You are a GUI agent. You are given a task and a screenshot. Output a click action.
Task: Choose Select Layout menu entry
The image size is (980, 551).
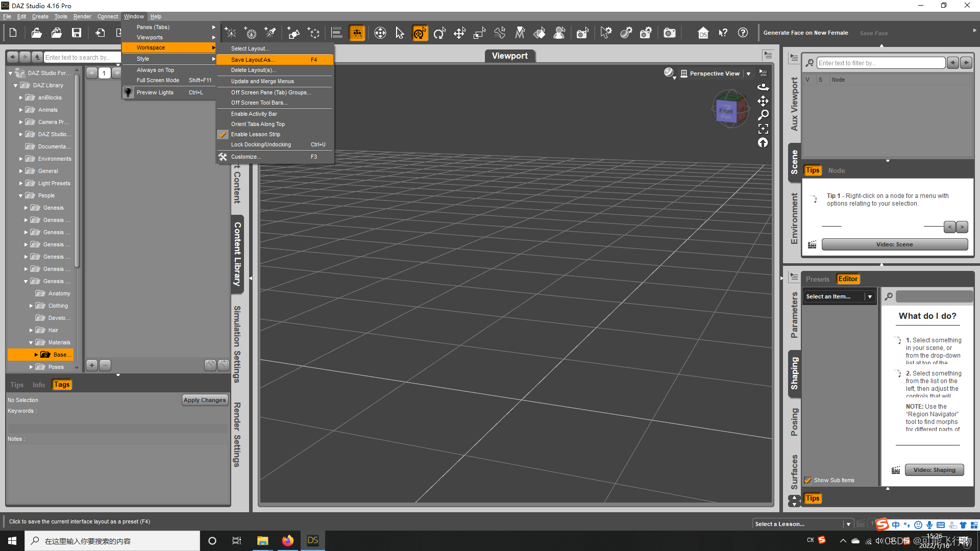275,48
